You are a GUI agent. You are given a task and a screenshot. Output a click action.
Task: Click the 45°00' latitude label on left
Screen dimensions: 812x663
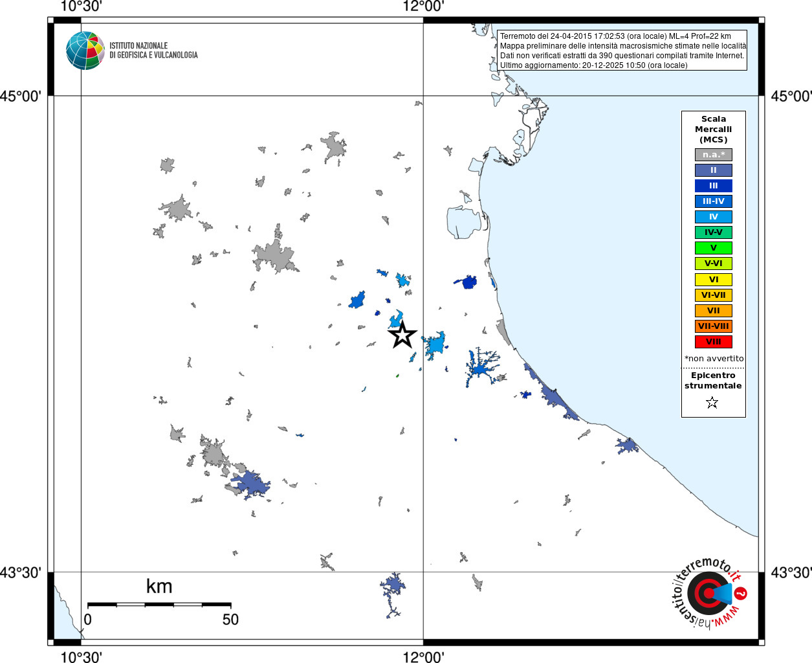coord(21,96)
